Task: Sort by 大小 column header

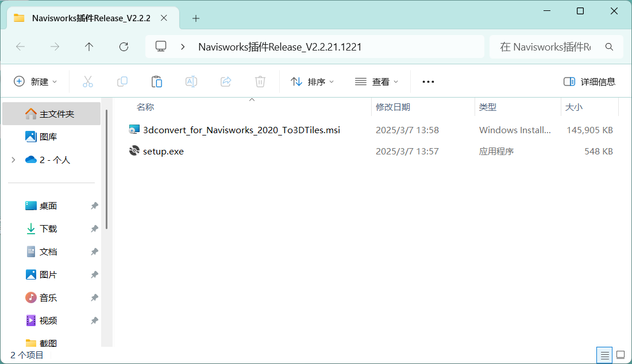Action: pyautogui.click(x=574, y=107)
